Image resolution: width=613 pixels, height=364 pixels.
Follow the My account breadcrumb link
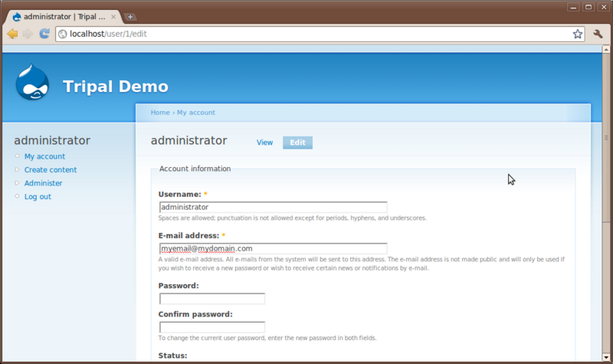(196, 113)
